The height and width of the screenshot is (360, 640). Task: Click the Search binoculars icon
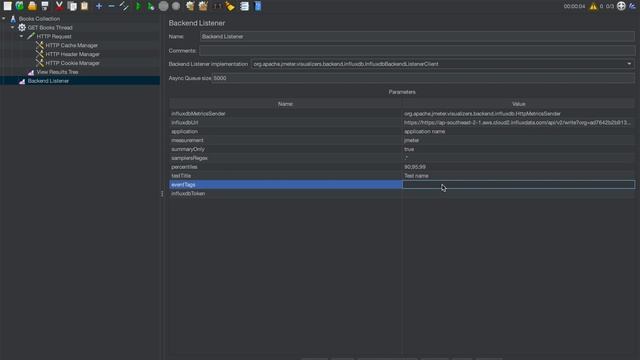point(218,6)
